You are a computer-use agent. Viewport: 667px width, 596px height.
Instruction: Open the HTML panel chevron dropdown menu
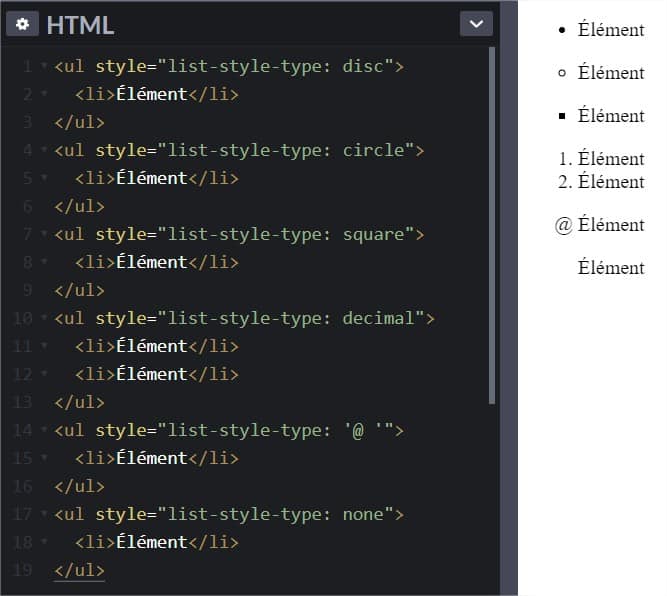[475, 24]
